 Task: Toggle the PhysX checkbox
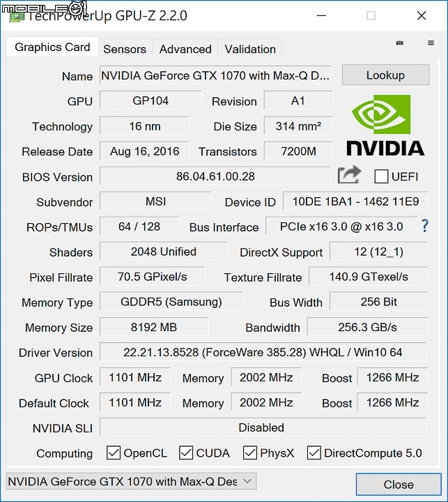[250, 453]
